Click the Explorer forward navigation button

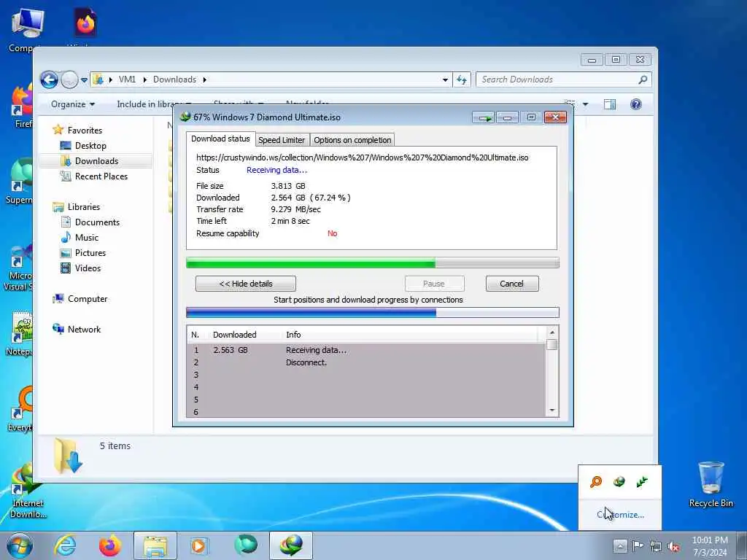69,79
